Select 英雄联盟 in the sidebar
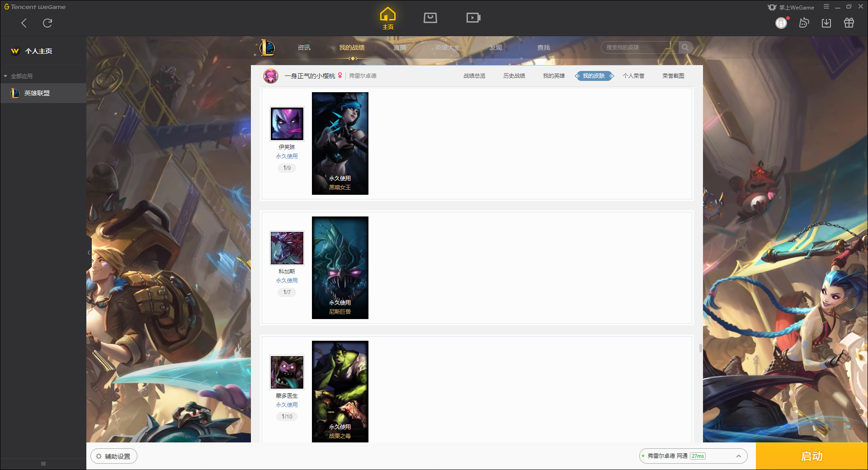This screenshot has height=470, width=868. [x=43, y=93]
